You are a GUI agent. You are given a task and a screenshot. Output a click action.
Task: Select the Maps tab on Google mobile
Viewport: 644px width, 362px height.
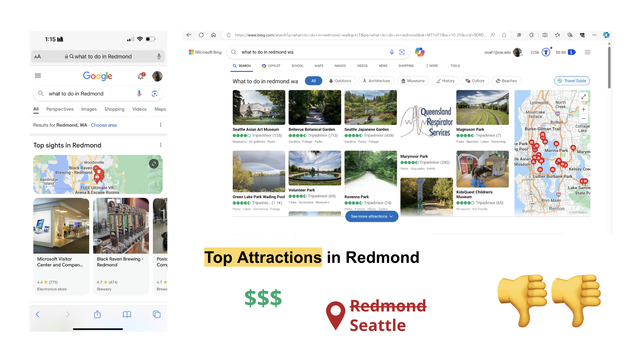pyautogui.click(x=160, y=109)
